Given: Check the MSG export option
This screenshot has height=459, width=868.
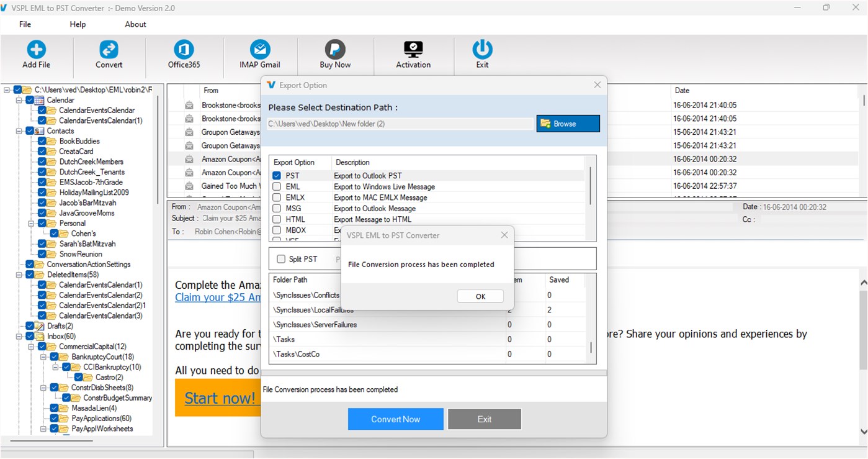Looking at the screenshot, I should pos(276,208).
